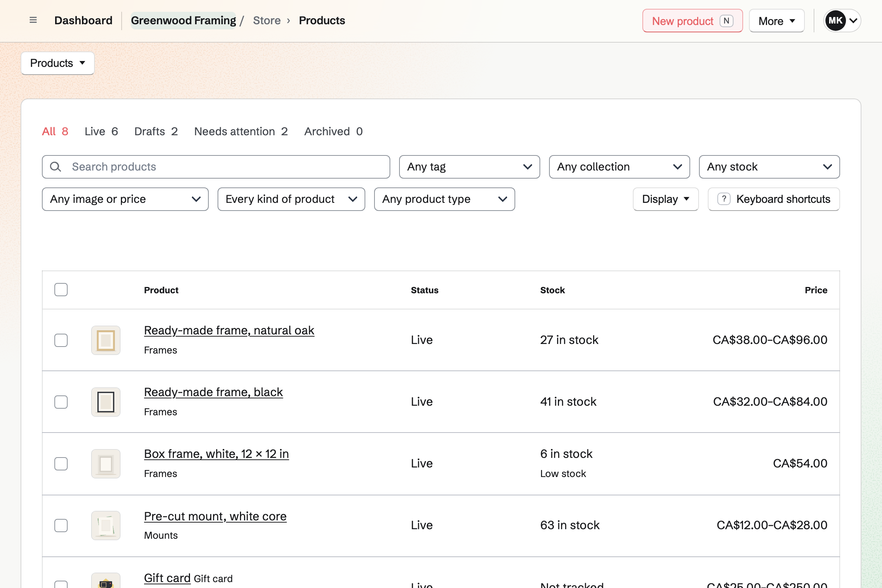
Task: Expand the Any collection dropdown
Action: click(620, 167)
